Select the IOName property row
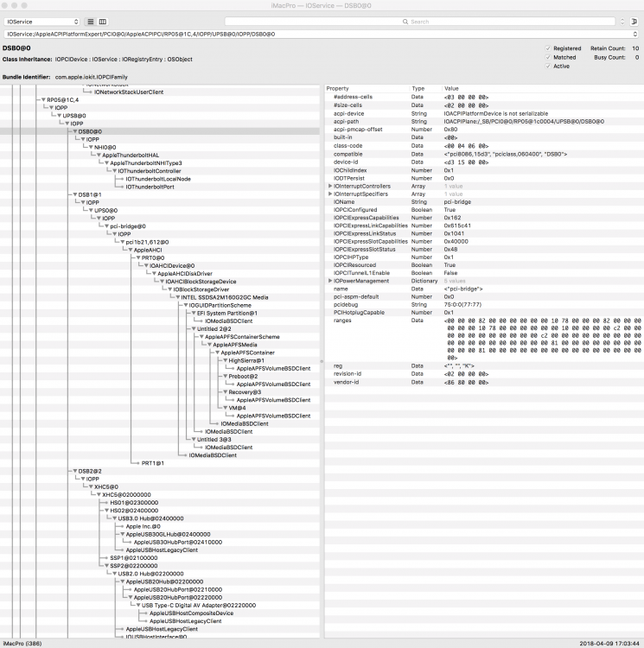Image resolution: width=644 pixels, height=648 pixels. [484, 202]
